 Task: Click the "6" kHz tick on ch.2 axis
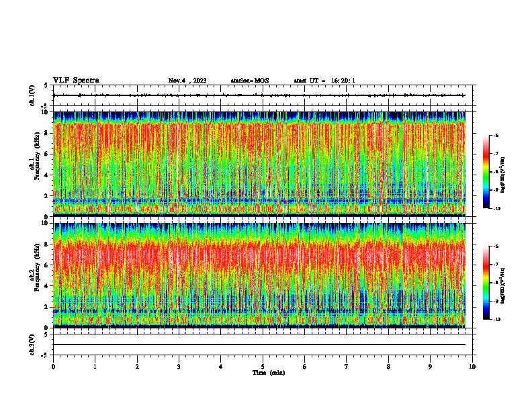click(x=47, y=265)
